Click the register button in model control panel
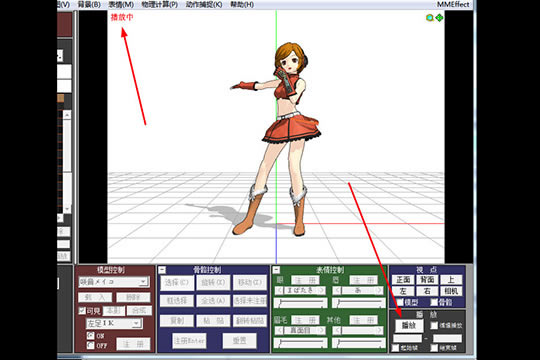 click(x=133, y=344)
